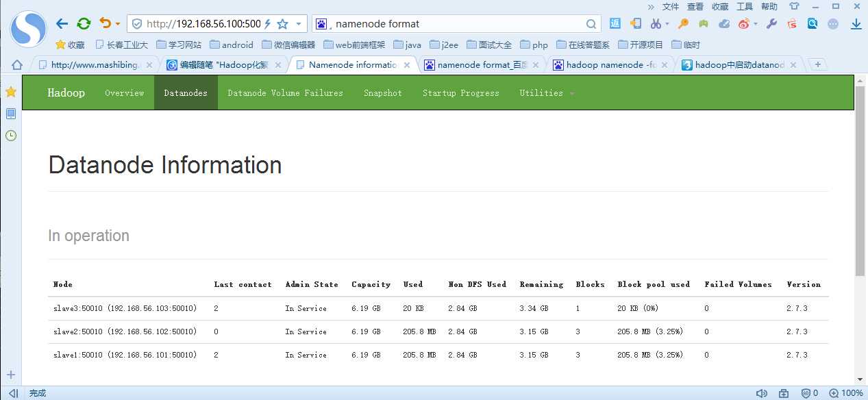Open search engine selector paw icon
868x400 pixels.
coord(321,23)
